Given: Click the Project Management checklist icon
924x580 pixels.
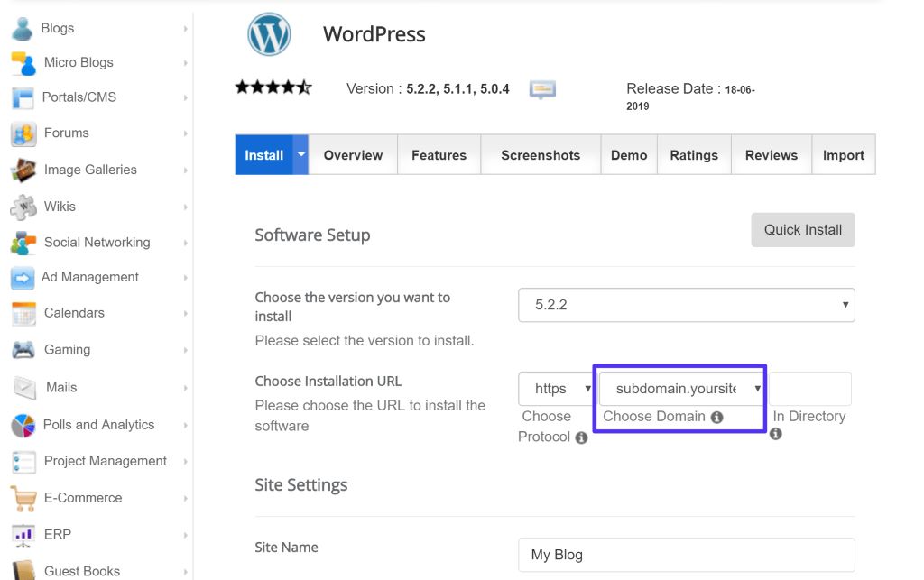Looking at the screenshot, I should [x=23, y=462].
